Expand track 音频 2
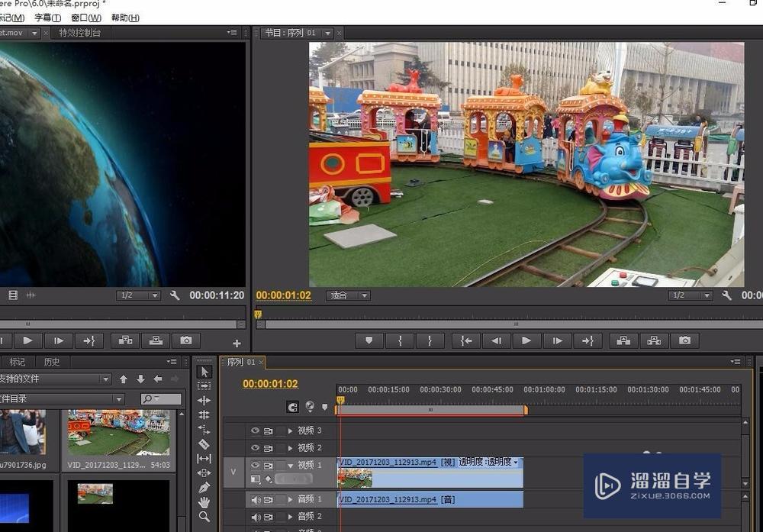763x532 pixels. [x=291, y=517]
